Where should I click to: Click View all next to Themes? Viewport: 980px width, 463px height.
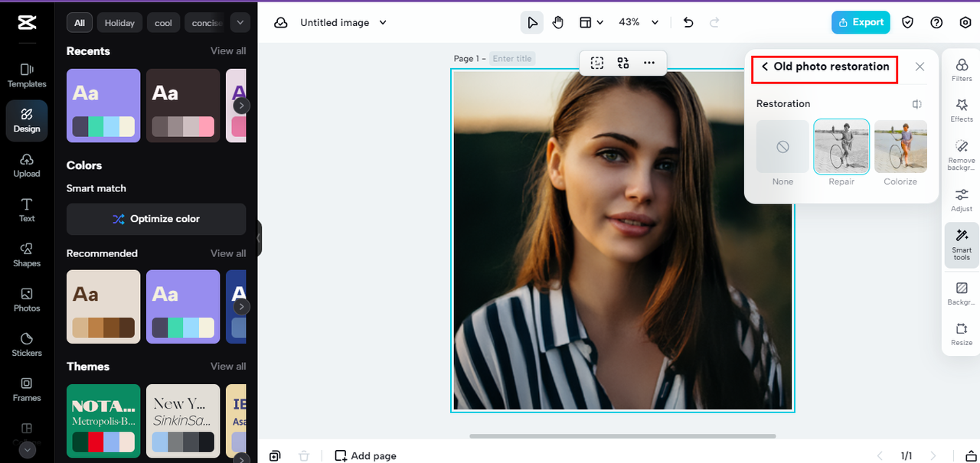click(228, 367)
